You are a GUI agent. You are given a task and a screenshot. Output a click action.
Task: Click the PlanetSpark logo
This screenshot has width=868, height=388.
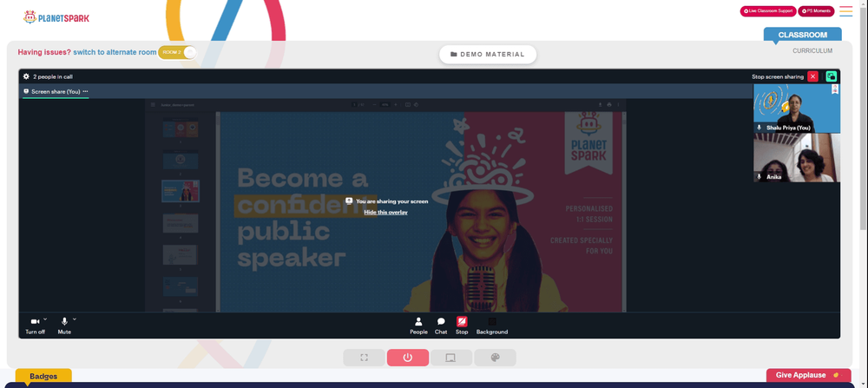click(x=56, y=17)
